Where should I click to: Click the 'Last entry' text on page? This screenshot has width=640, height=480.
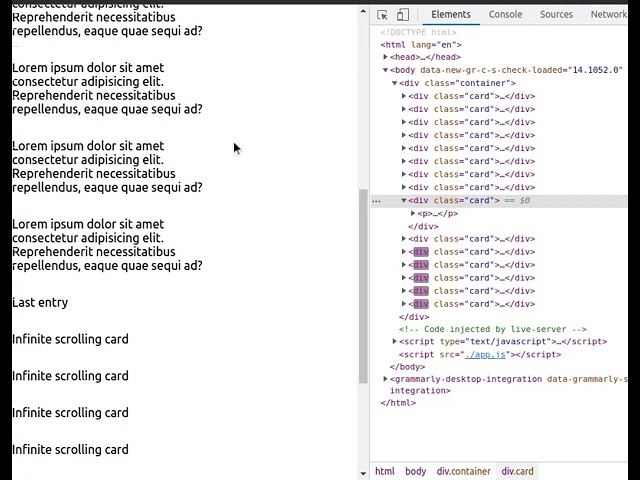pos(40,302)
